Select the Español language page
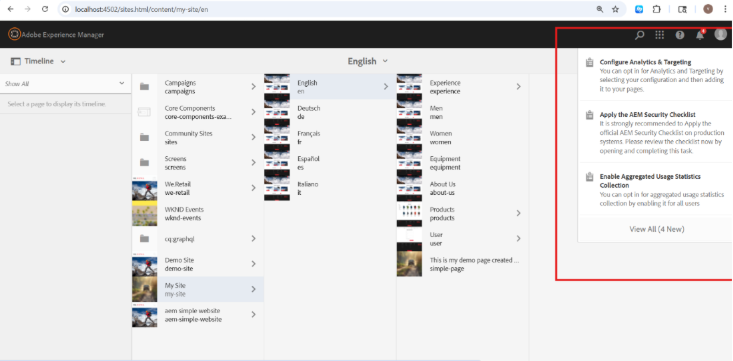This screenshot has width=733, height=361. coord(330,162)
